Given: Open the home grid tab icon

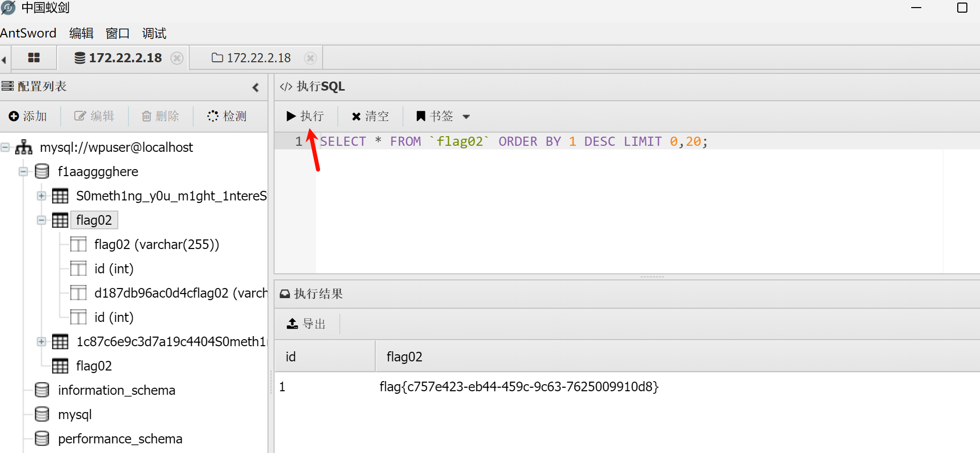Looking at the screenshot, I should coord(34,58).
